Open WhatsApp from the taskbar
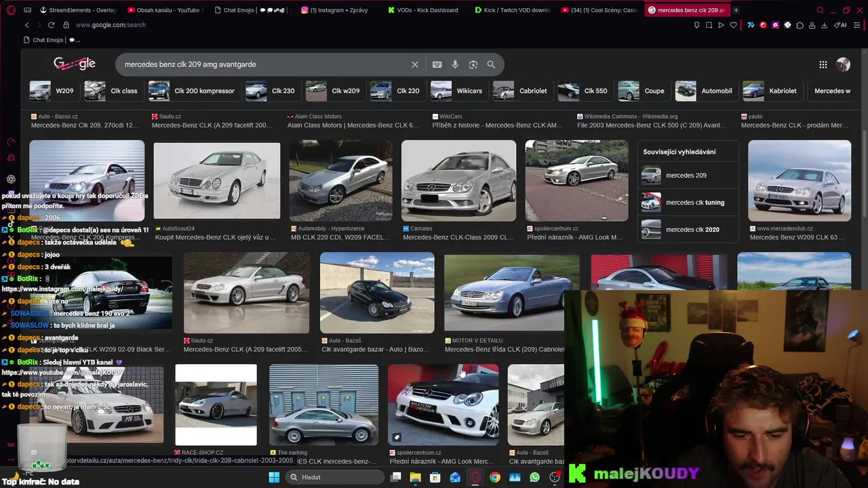Viewport: 868px width, 488px height. pyautogui.click(x=534, y=477)
